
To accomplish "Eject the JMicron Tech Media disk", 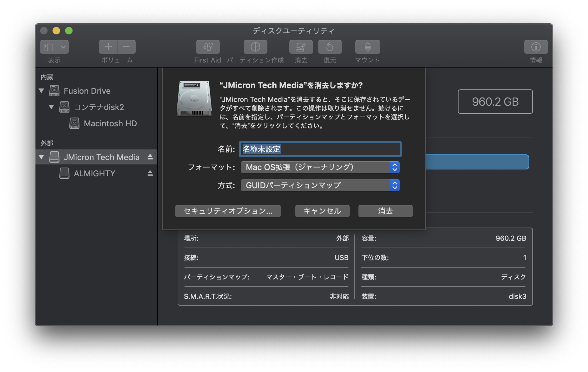I will tap(150, 157).
